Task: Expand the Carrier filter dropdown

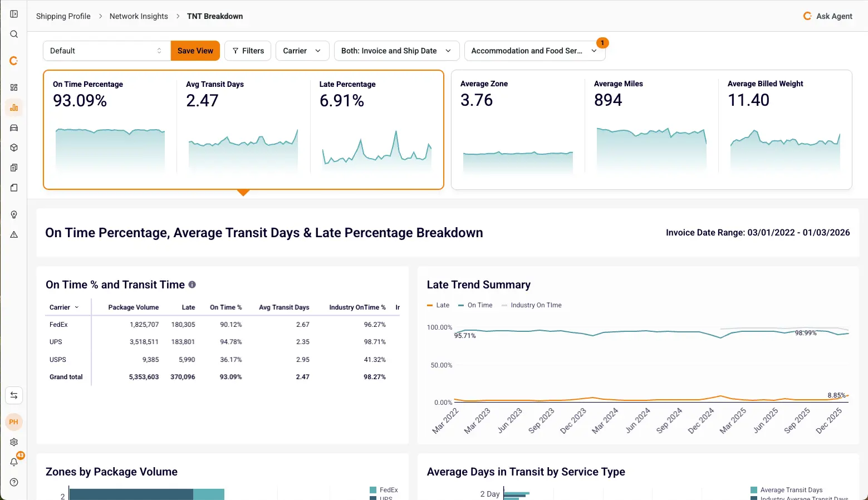Action: (302, 51)
